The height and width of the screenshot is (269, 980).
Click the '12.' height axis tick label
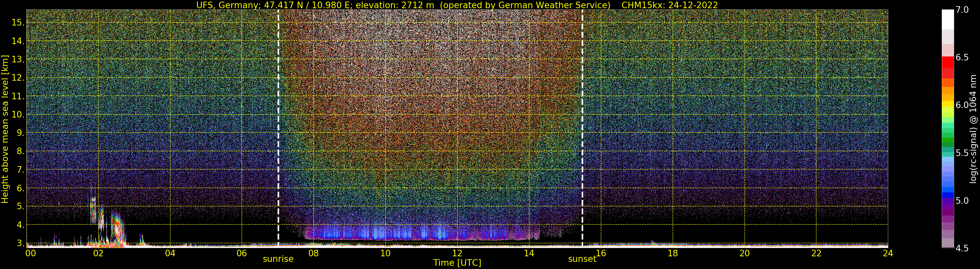point(18,78)
